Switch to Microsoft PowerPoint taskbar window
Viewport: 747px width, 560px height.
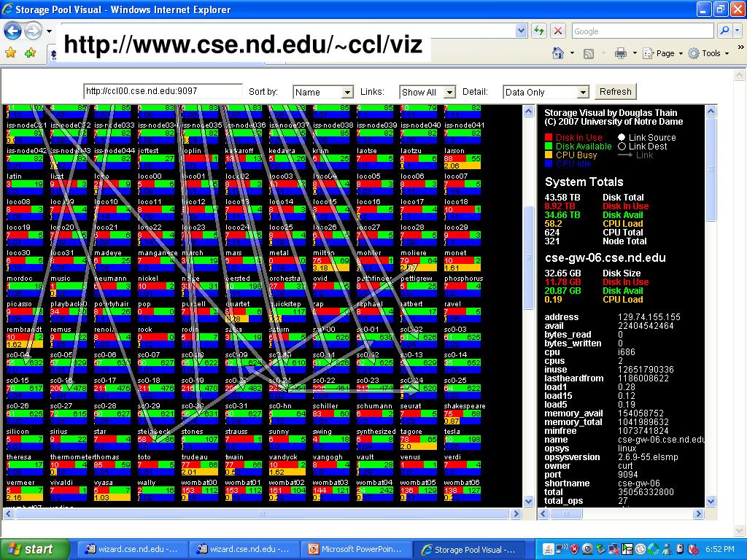(x=356, y=549)
